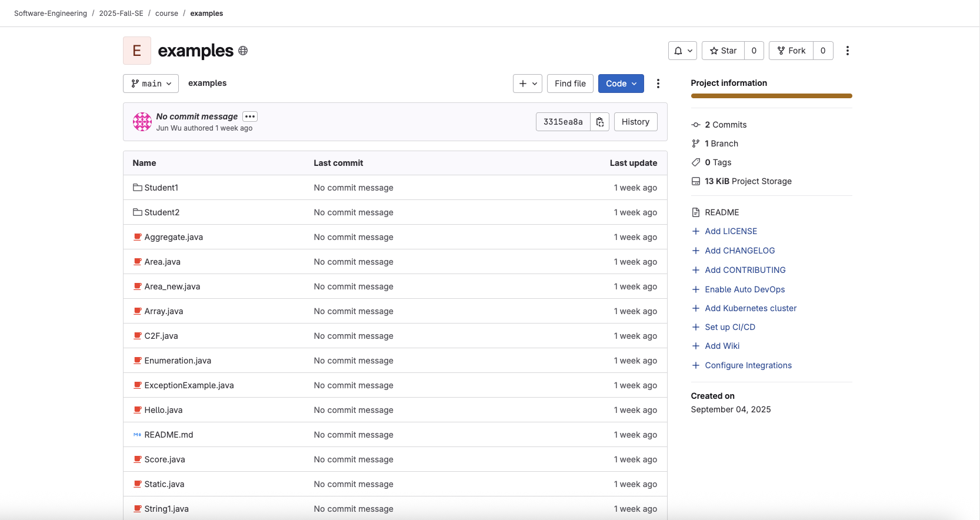Open commit 3315ea8a
The height and width of the screenshot is (520, 980).
point(563,122)
